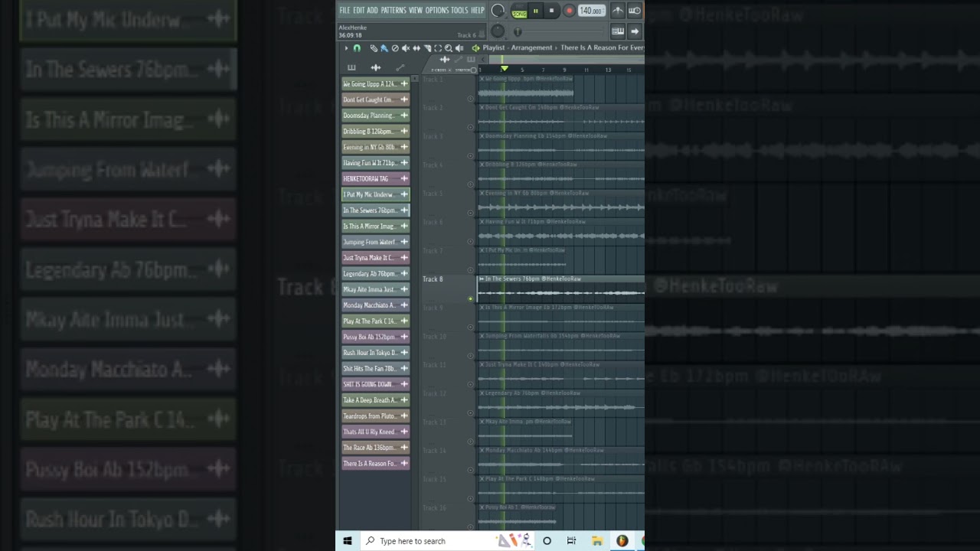Select HENKETOORAW TAG clip in picker
The image size is (980, 551).
click(375, 178)
